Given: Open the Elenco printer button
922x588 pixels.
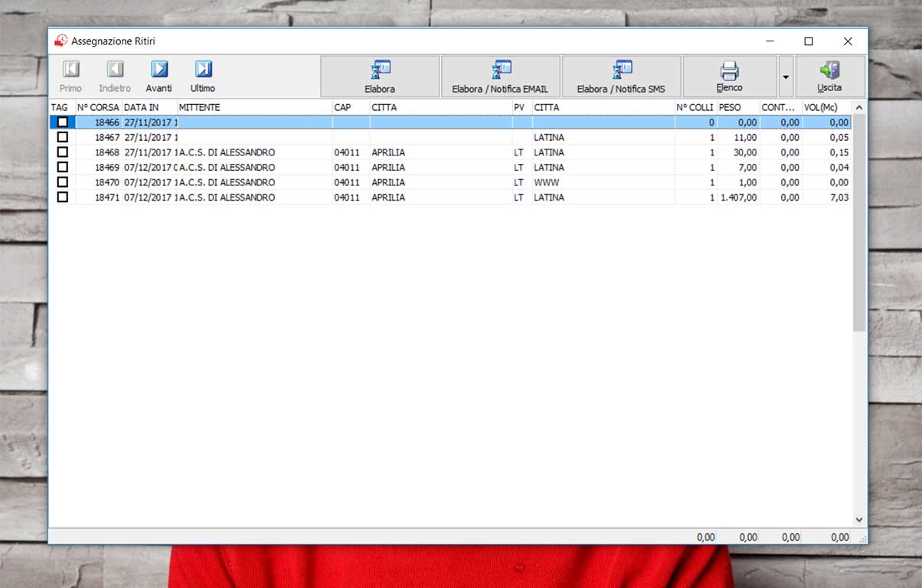Looking at the screenshot, I should tap(730, 77).
